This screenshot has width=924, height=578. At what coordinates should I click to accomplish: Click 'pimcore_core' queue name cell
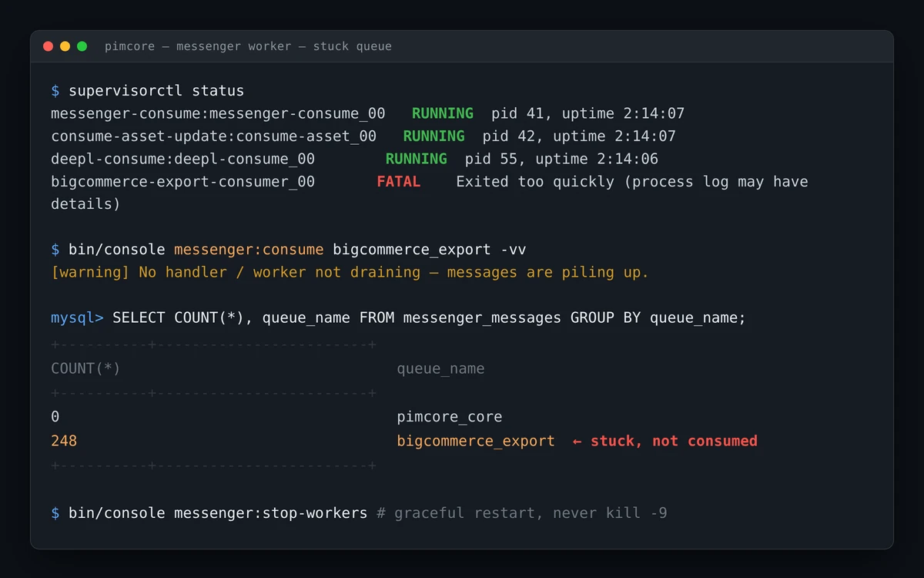click(x=450, y=417)
